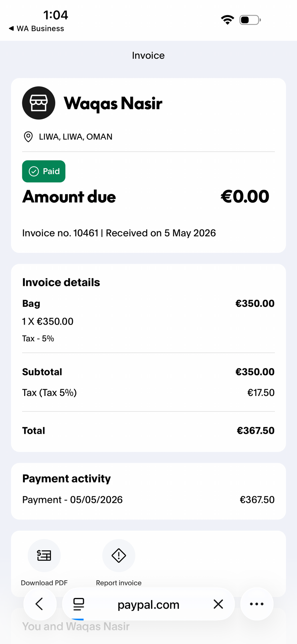Image resolution: width=297 pixels, height=644 pixels.
Task: Return to the WA Business app
Action: (36, 29)
